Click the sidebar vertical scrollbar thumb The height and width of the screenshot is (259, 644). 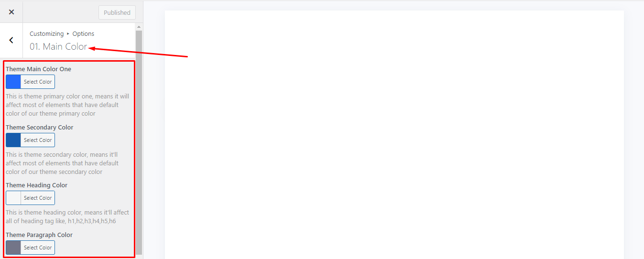pos(139,143)
